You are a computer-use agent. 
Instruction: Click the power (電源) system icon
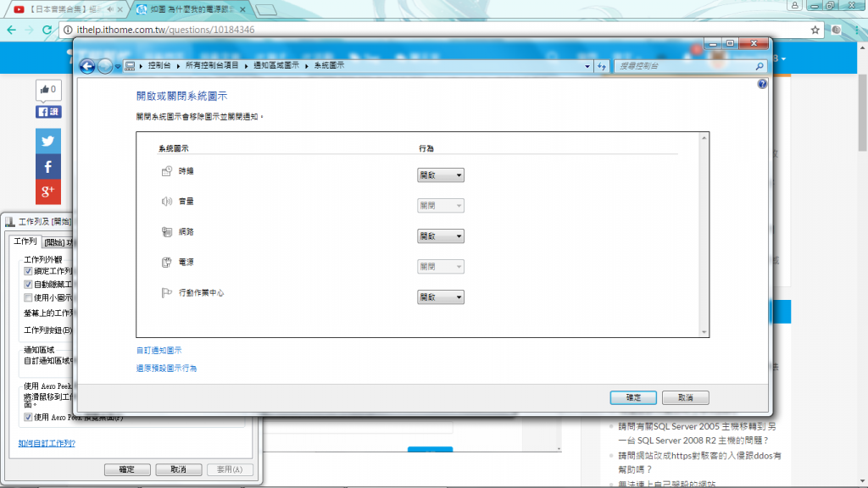(x=167, y=263)
